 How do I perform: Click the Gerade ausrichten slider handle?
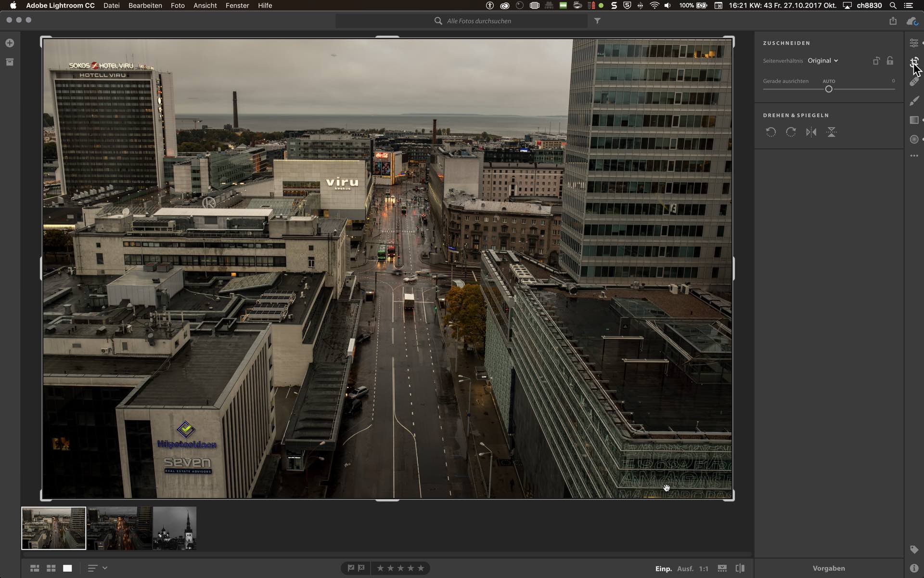(829, 89)
